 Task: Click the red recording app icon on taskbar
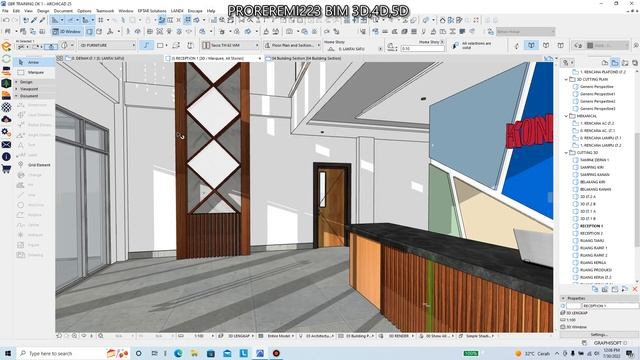276,353
